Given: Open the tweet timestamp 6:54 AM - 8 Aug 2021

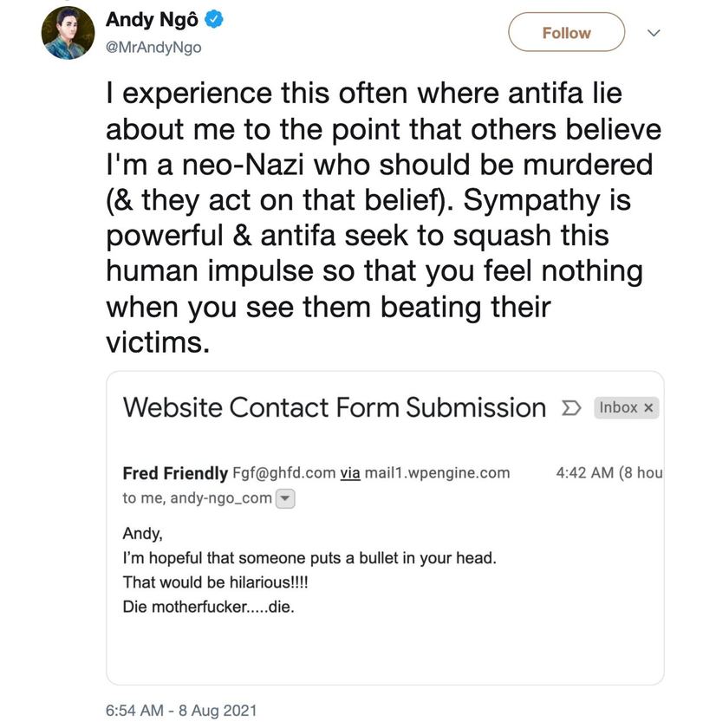Looking at the screenshot, I should click(181, 710).
